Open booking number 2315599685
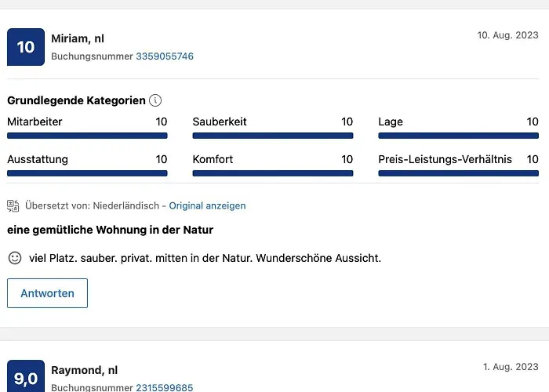 point(164,387)
